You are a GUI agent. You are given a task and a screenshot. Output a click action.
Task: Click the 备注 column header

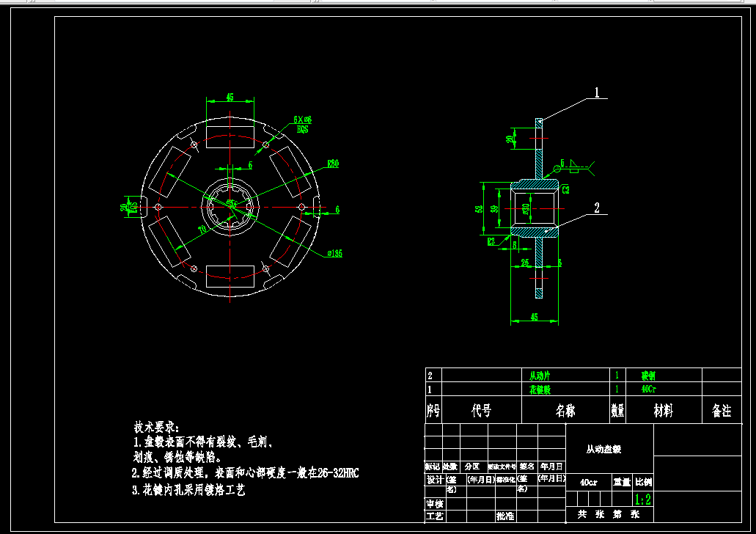tap(722, 411)
